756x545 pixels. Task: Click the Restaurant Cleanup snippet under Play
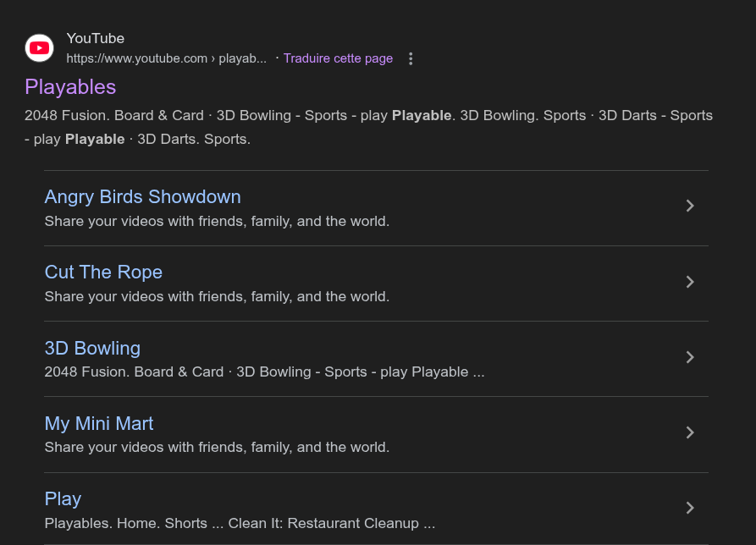coord(240,523)
